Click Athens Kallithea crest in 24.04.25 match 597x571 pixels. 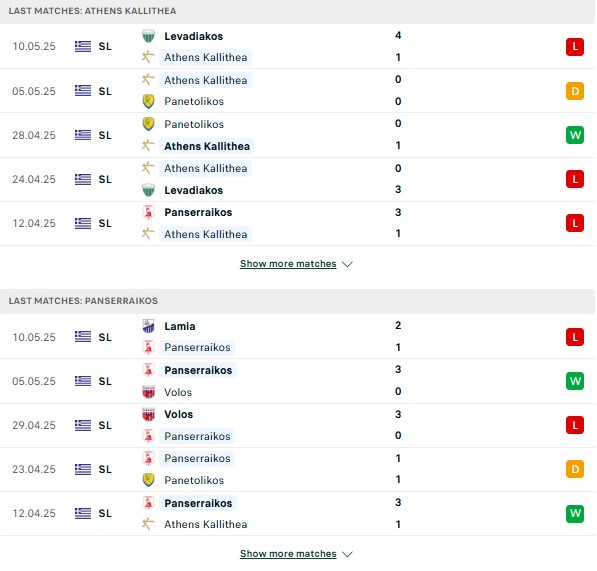click(148, 168)
